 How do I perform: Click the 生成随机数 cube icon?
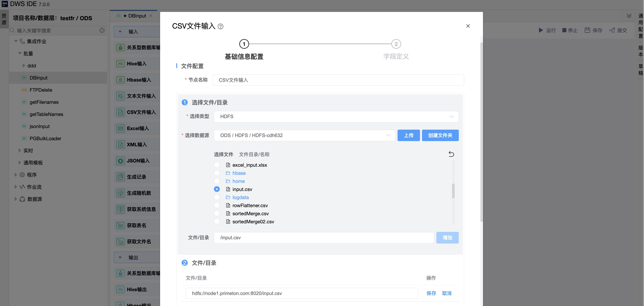(120, 193)
